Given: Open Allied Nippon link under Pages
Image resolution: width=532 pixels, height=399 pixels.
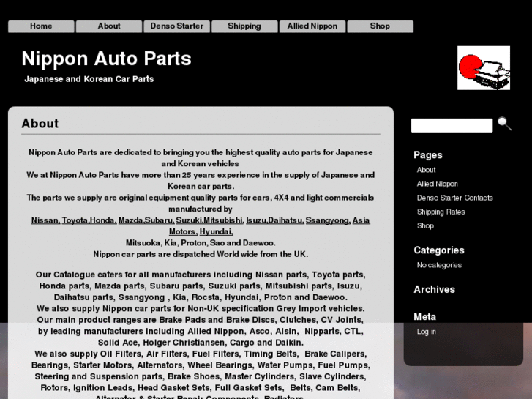Looking at the screenshot, I should click(x=438, y=184).
